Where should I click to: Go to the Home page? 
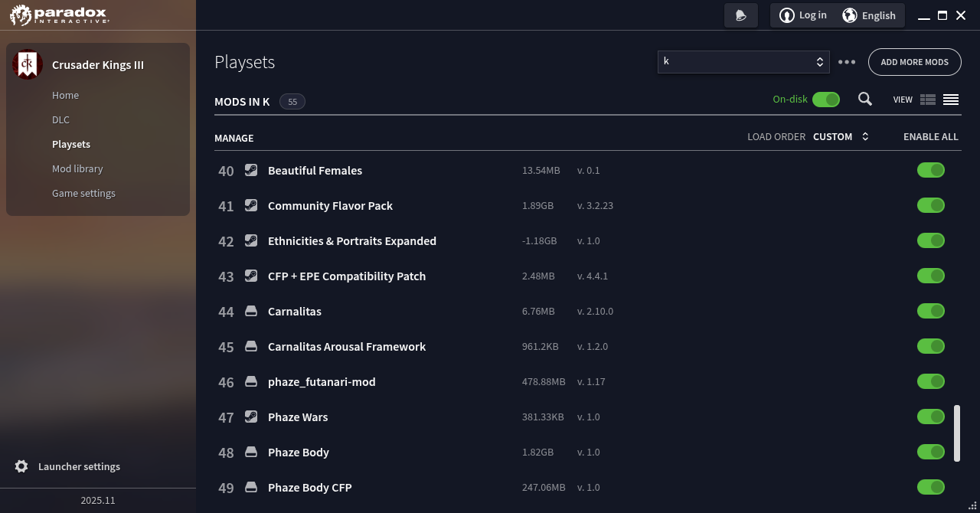click(66, 95)
